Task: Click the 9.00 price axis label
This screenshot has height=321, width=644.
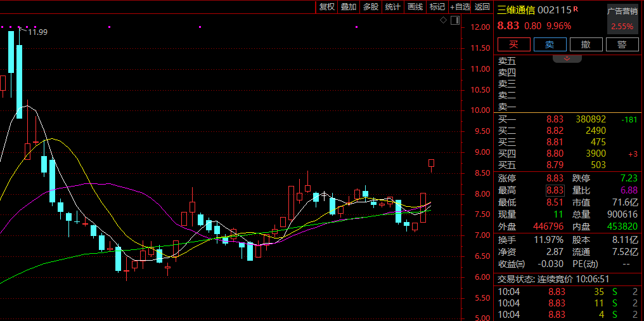Action: click(x=483, y=152)
